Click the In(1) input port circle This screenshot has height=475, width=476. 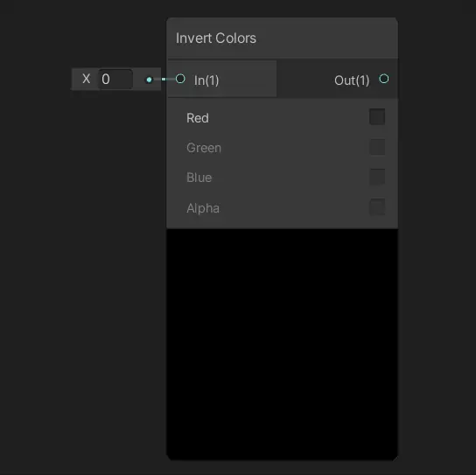coord(180,79)
